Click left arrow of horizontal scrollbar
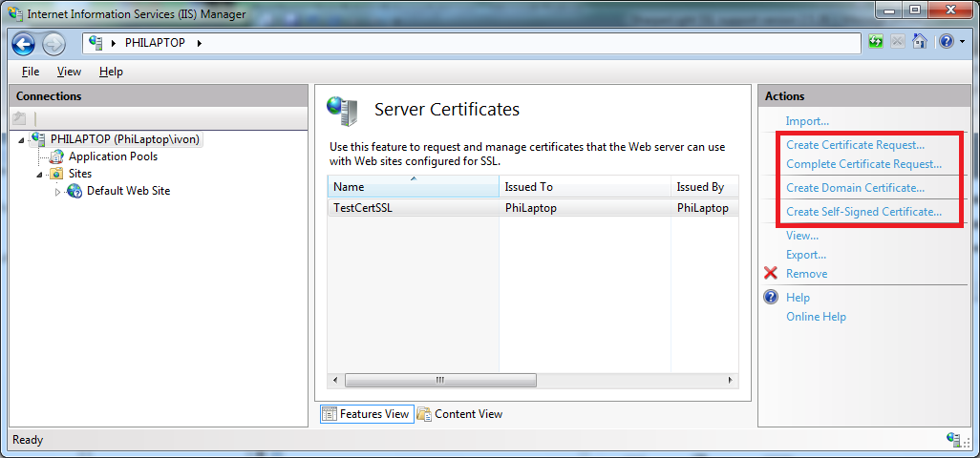Screen dimensions: 980x458 [x=335, y=380]
